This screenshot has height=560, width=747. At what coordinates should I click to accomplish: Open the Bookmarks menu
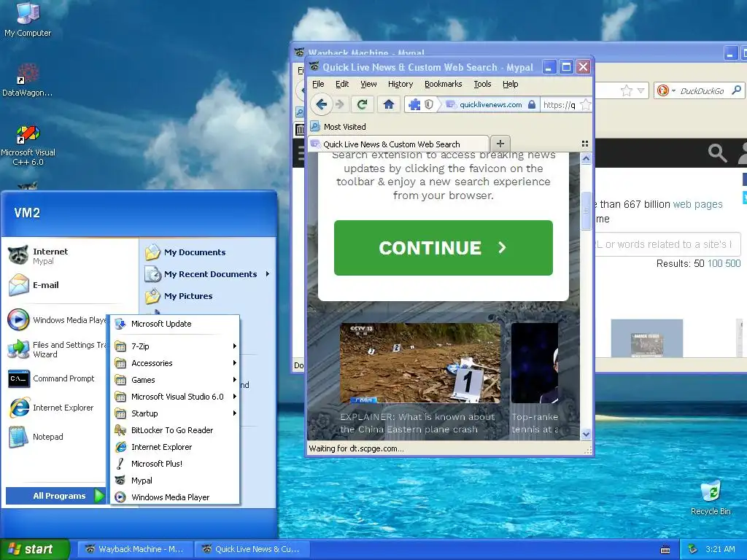443,84
